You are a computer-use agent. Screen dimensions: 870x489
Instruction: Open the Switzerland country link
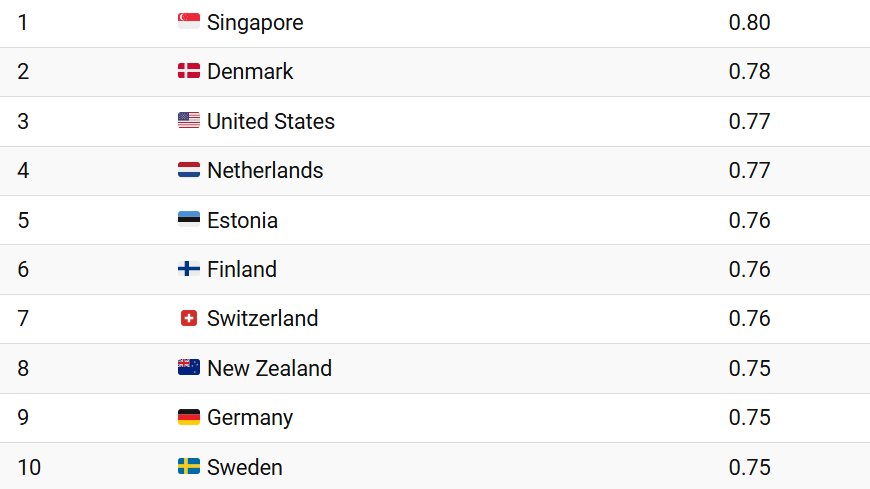262,318
